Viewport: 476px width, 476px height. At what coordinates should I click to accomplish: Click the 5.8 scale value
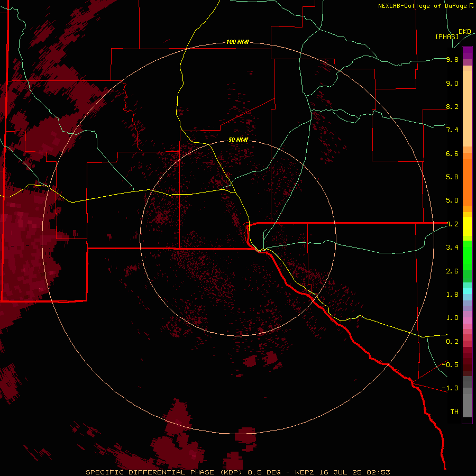point(452,177)
